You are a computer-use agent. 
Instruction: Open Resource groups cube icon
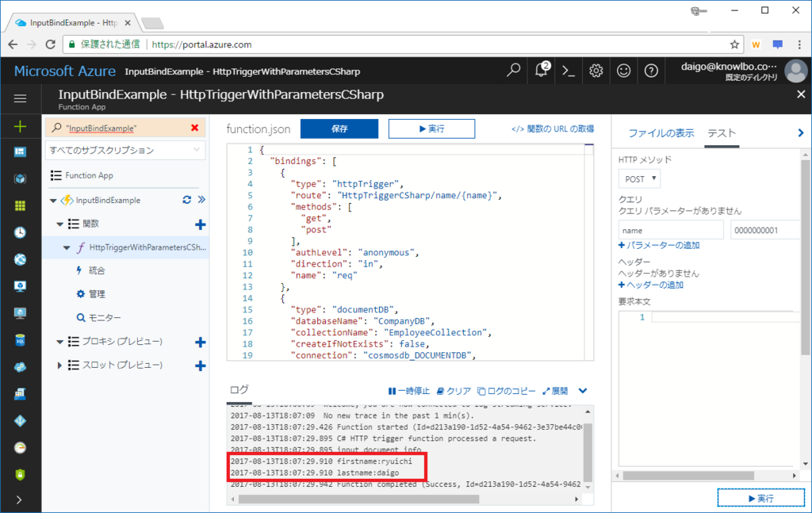[x=20, y=178]
